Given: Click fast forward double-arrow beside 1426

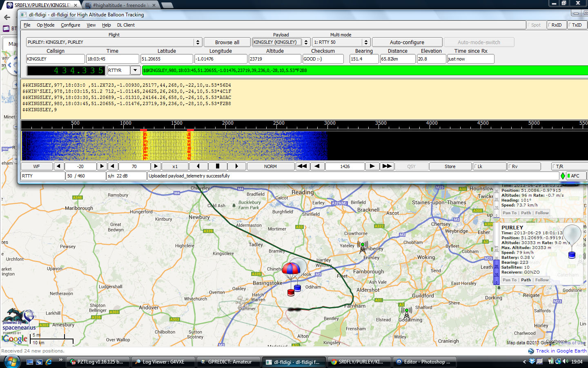Looking at the screenshot, I should coord(387,166).
